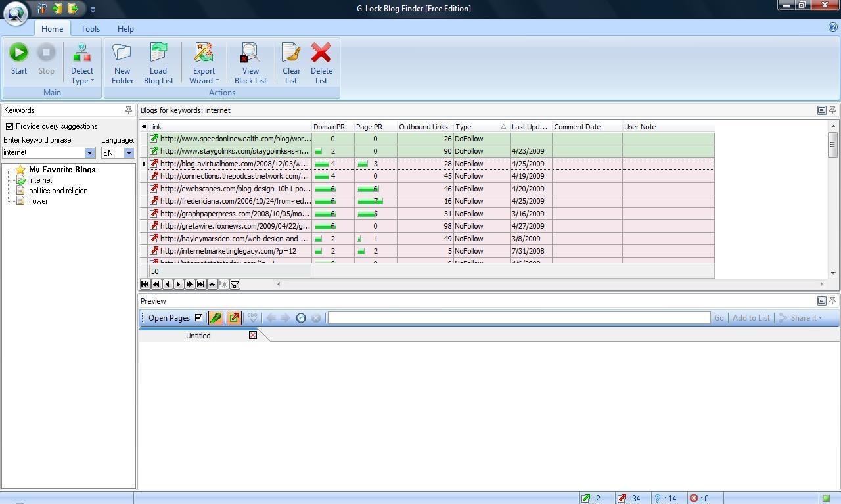Screen dimensions: 841x504
Task: Click the refresh button in Preview toolbar
Action: (x=301, y=318)
